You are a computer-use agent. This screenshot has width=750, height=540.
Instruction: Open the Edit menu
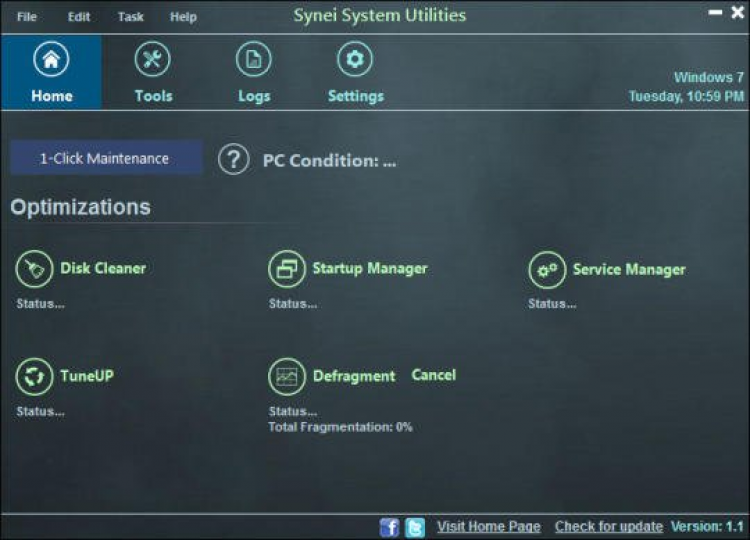pyautogui.click(x=78, y=17)
